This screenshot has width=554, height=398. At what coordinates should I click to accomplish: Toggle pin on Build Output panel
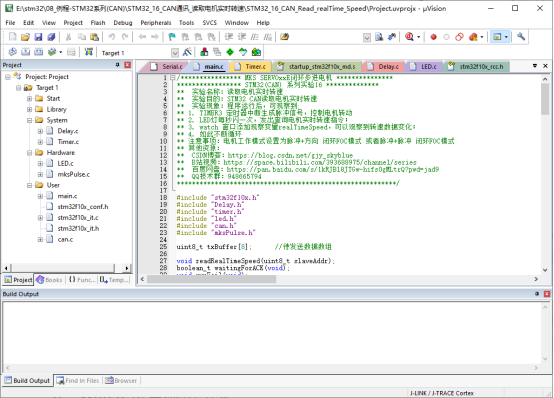pyautogui.click(x=537, y=294)
